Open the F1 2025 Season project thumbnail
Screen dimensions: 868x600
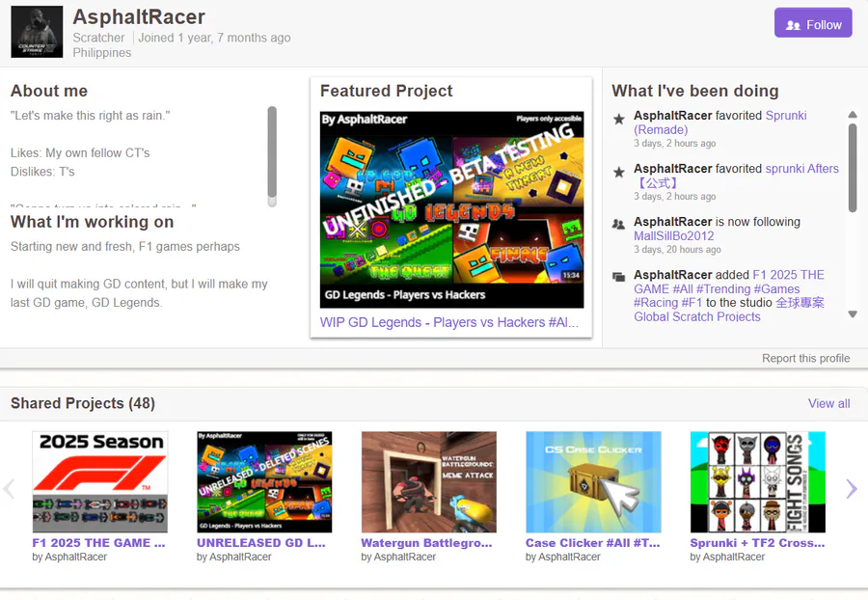[100, 482]
